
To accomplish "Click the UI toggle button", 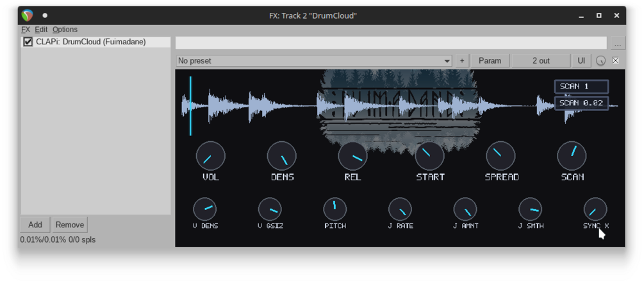I will coord(581,60).
